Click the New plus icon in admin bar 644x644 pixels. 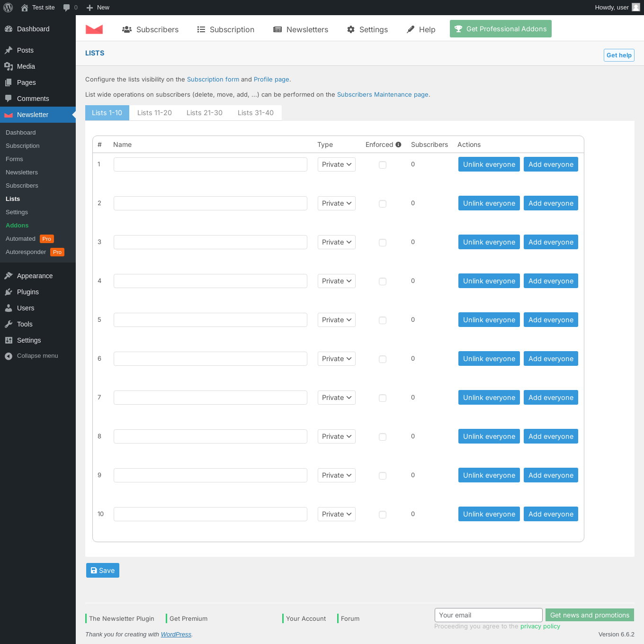[89, 8]
